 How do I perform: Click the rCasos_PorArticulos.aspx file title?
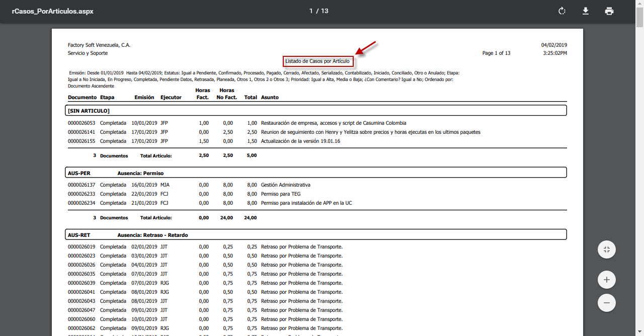pos(53,11)
